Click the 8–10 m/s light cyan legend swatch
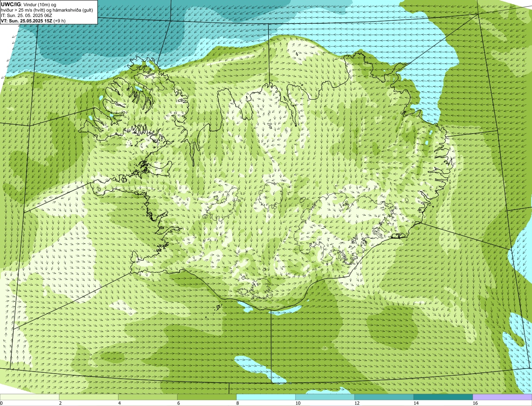 (266, 397)
